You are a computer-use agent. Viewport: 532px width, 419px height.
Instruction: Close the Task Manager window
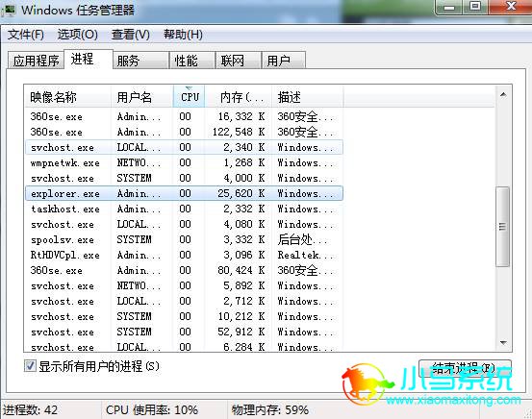(510, 7)
